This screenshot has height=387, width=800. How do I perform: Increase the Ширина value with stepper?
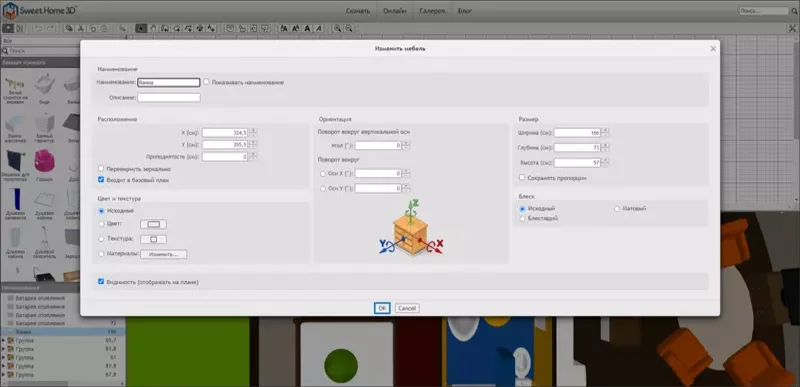[605, 130]
